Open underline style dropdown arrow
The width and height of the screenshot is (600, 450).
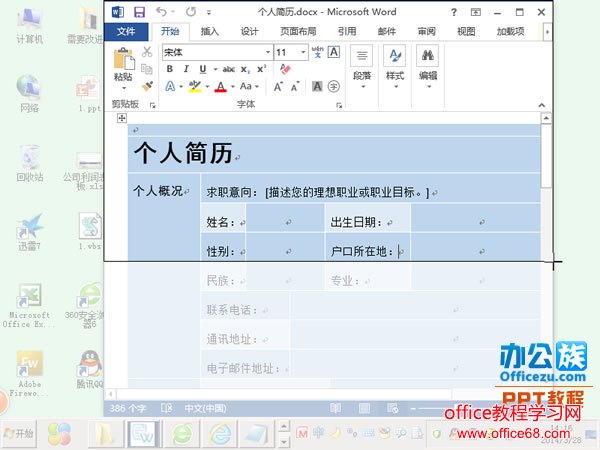[215, 69]
